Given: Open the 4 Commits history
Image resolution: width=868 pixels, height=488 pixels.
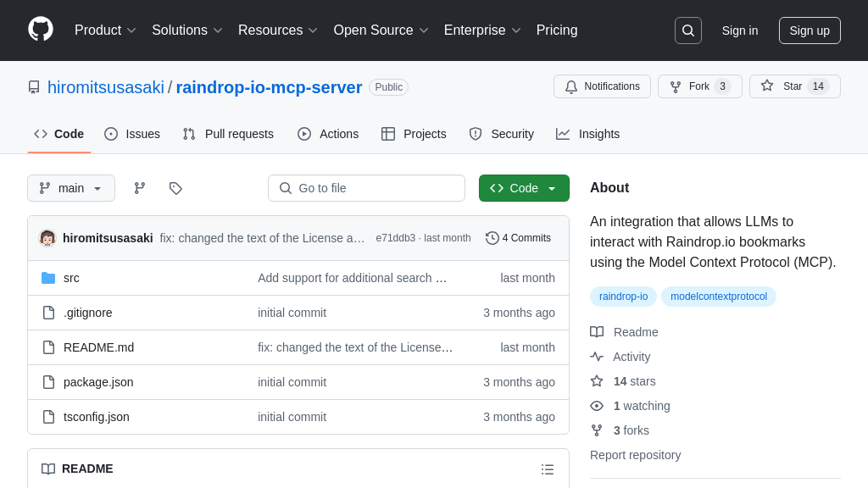Looking at the screenshot, I should (518, 238).
